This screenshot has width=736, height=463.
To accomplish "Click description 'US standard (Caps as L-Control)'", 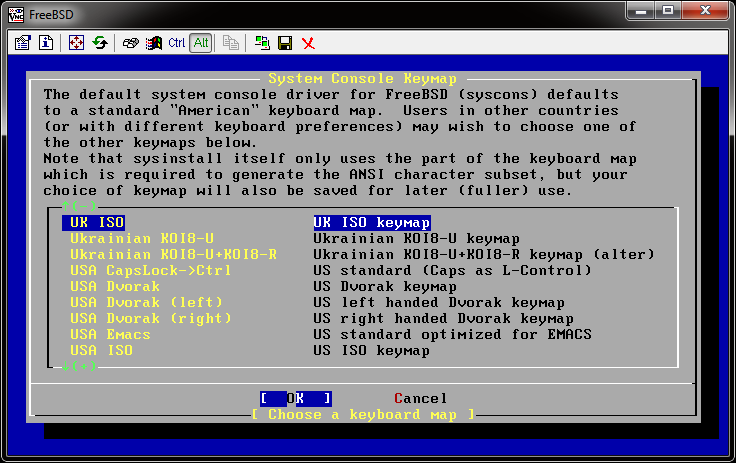I will (x=452, y=270).
